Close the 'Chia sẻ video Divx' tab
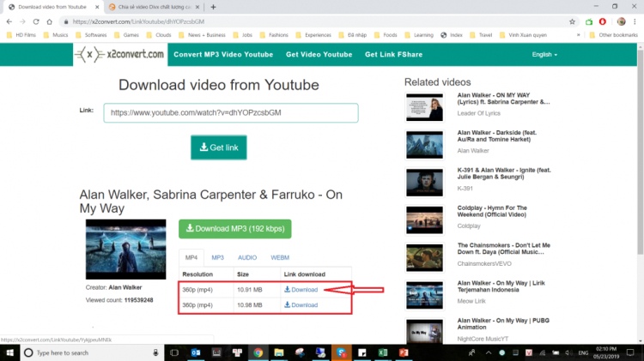This screenshot has height=361, width=644. pos(197,7)
